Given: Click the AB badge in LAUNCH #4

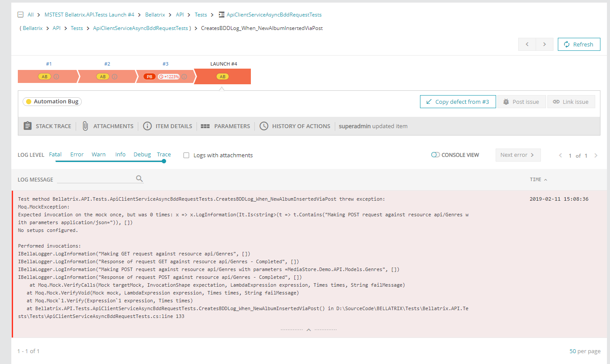Looking at the screenshot, I should 223,76.
